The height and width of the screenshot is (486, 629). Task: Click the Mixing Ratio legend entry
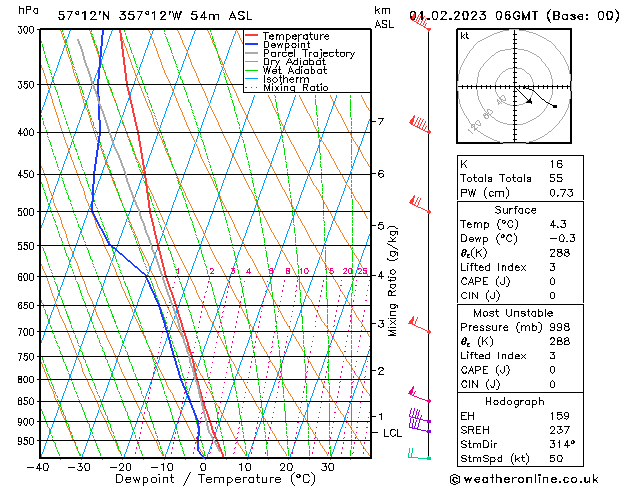(x=287, y=88)
